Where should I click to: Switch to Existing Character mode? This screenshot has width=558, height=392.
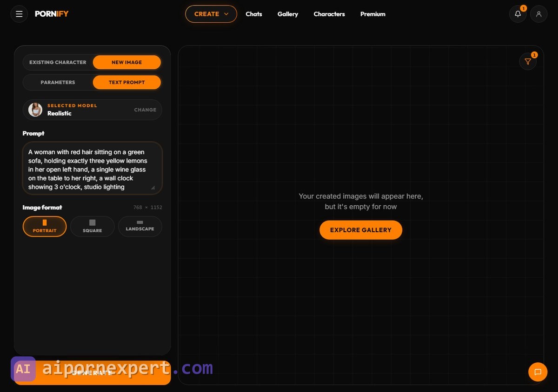[58, 62]
